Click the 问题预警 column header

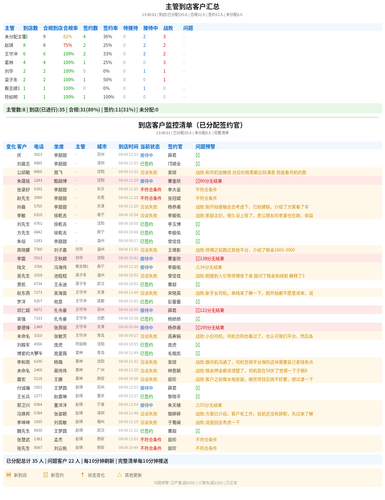pyautogui.click(x=205, y=147)
